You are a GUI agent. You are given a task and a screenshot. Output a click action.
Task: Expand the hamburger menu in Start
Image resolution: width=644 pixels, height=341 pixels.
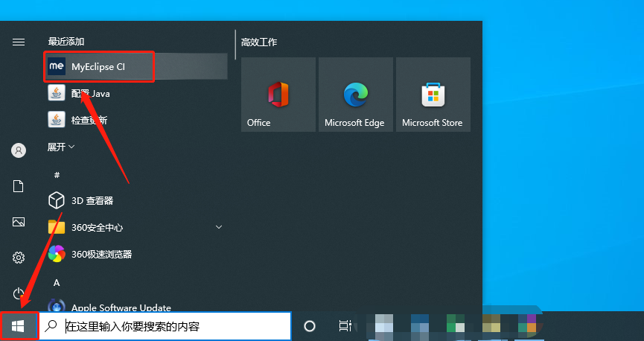(19, 42)
